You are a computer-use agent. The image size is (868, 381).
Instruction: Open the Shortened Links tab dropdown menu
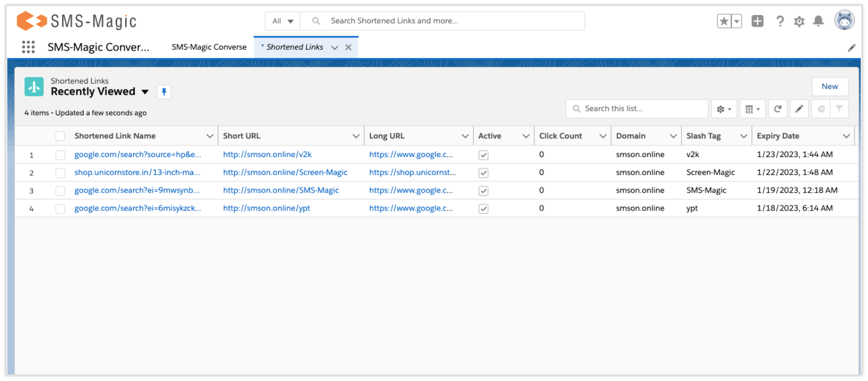coord(334,47)
